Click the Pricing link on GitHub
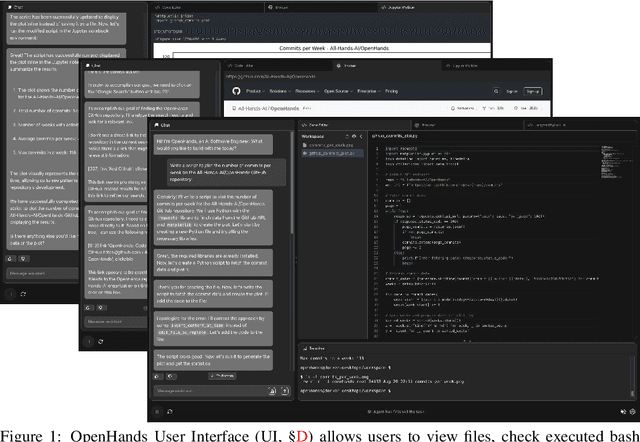Screen dimensions: 640x442 pyautogui.click(x=441, y=91)
